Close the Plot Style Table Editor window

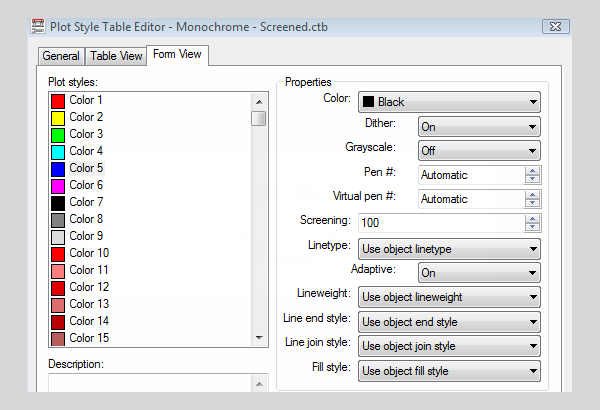coord(556,27)
